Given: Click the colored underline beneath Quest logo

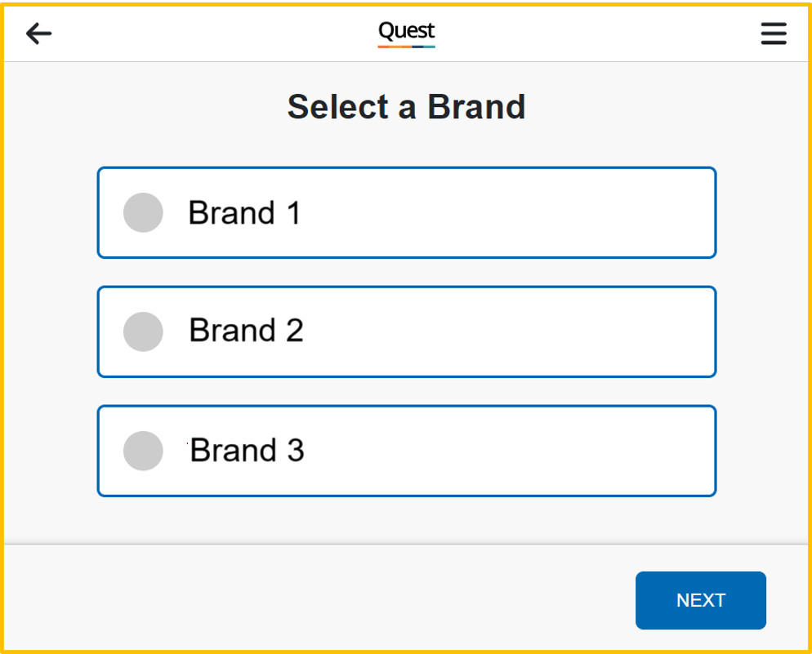Looking at the screenshot, I should pos(406,47).
